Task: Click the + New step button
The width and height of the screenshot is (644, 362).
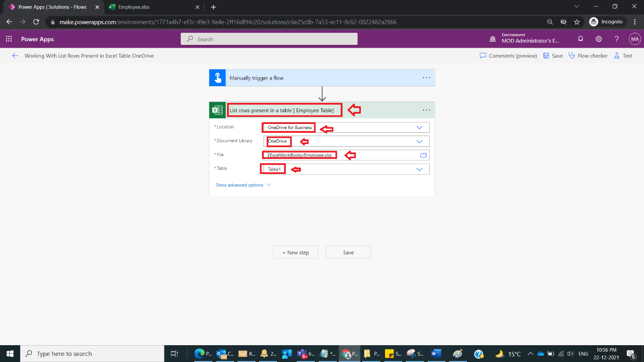Action: [295, 252]
